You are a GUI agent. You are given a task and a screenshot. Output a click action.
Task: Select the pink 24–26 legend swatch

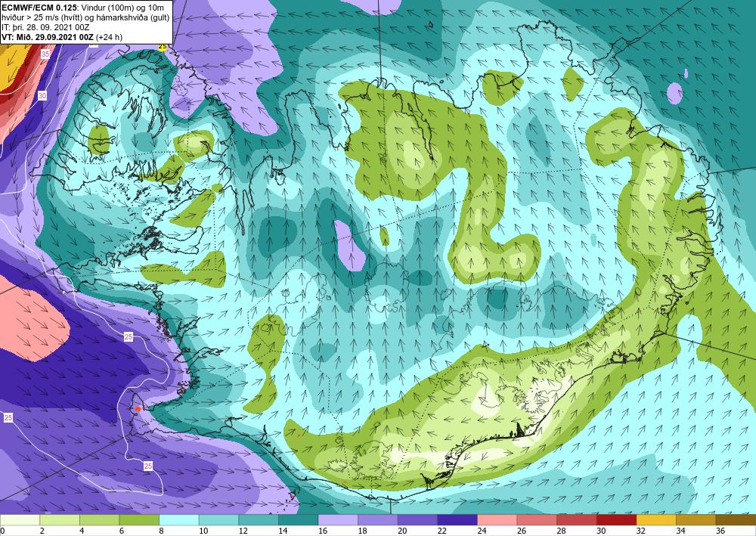pyautogui.click(x=497, y=520)
